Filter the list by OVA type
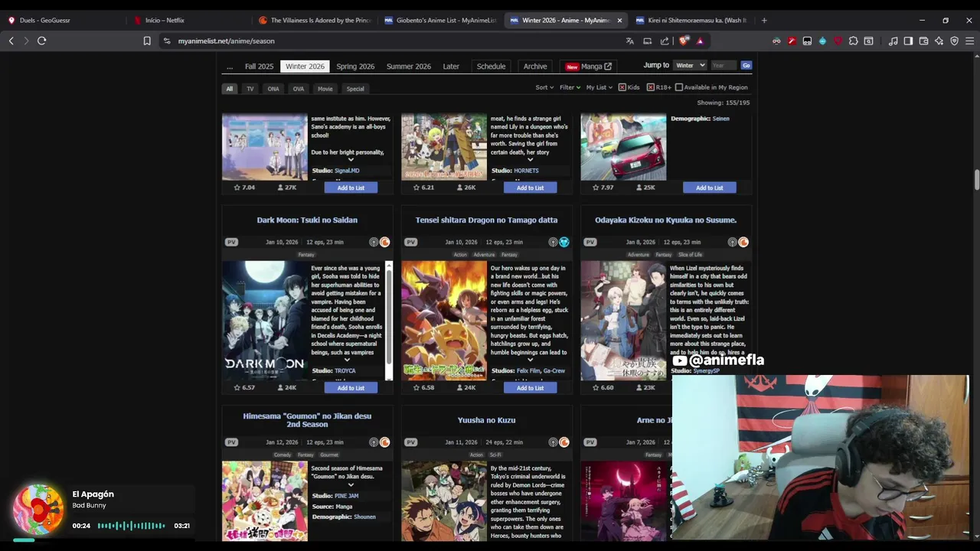The image size is (980, 551). point(299,89)
